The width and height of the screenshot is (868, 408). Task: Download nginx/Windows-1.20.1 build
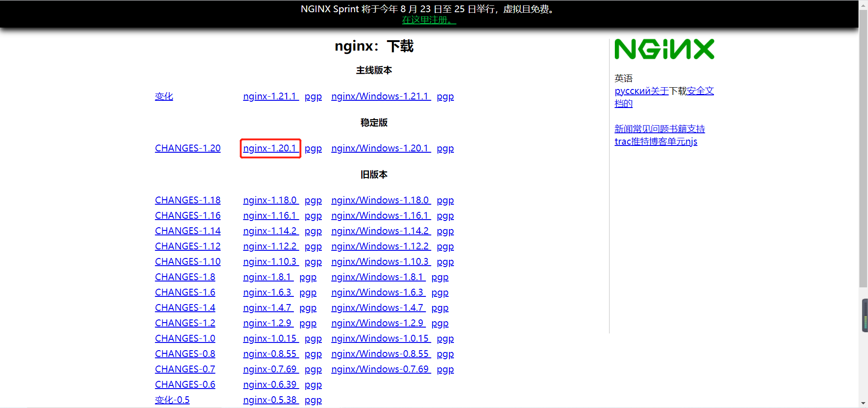[x=380, y=148]
